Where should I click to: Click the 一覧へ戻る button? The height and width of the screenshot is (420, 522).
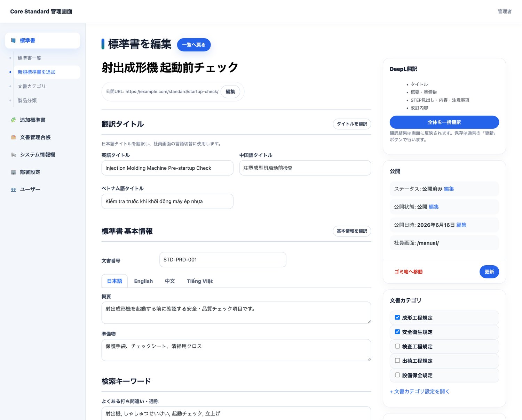[194, 45]
